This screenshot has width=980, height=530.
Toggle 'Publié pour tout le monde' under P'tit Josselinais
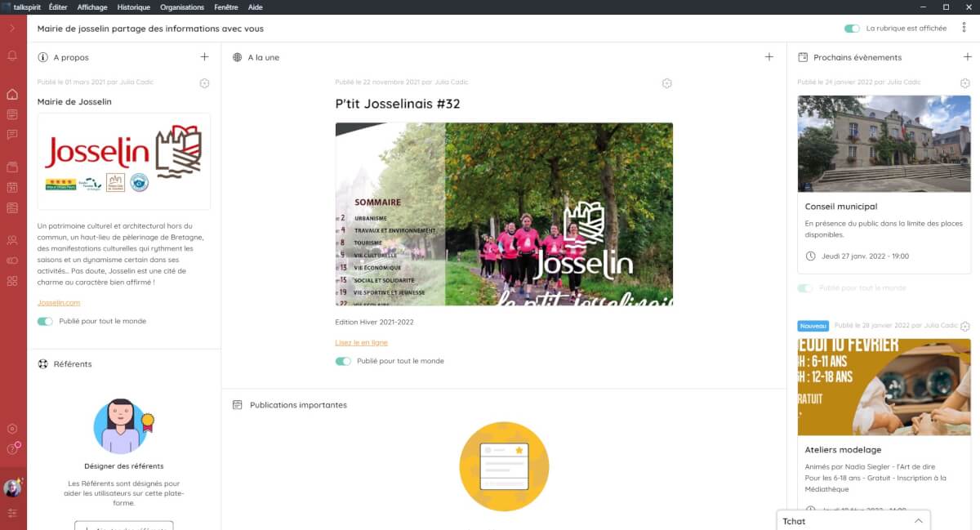coord(343,361)
